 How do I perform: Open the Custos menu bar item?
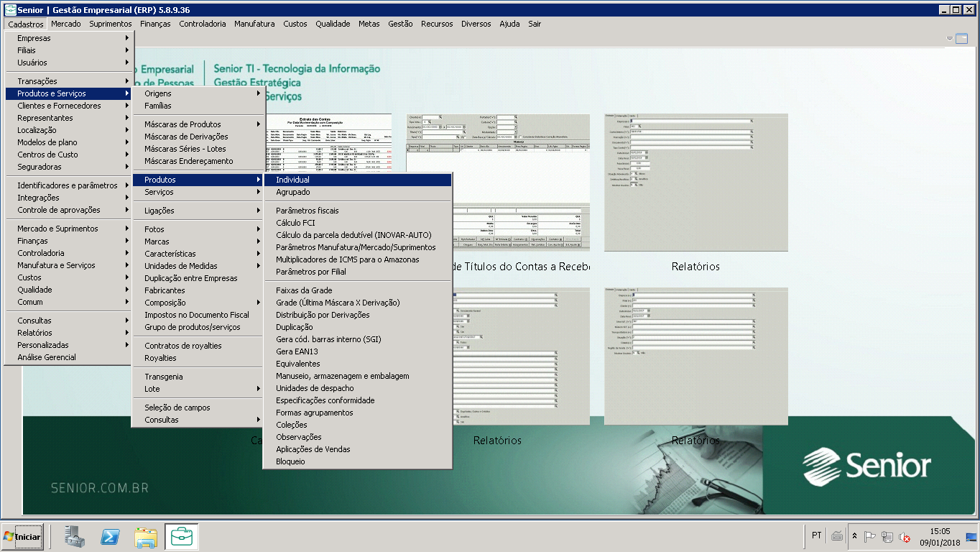pos(295,24)
